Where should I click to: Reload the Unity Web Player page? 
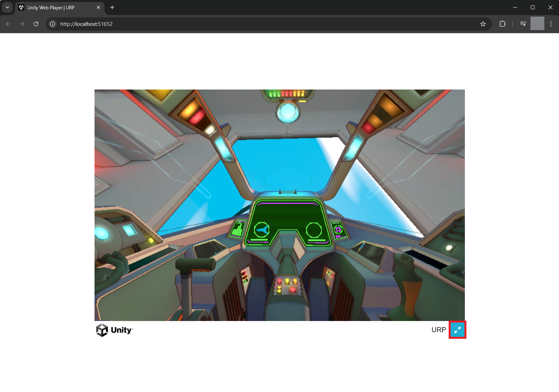pyautogui.click(x=36, y=24)
